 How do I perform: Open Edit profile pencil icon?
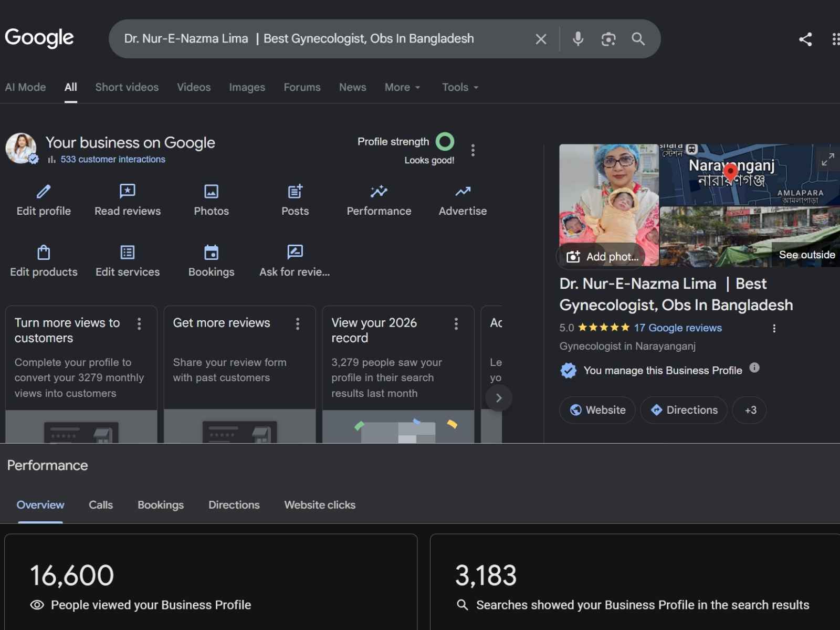tap(44, 192)
